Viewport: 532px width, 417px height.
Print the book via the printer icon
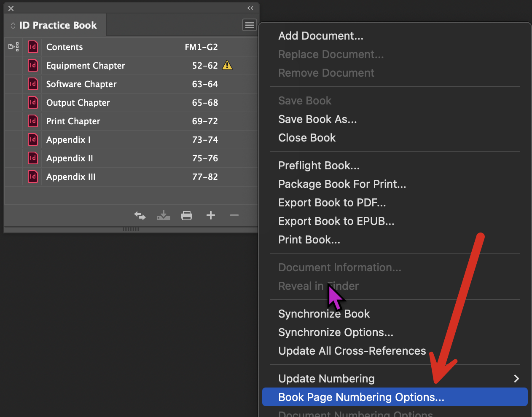[x=187, y=215]
